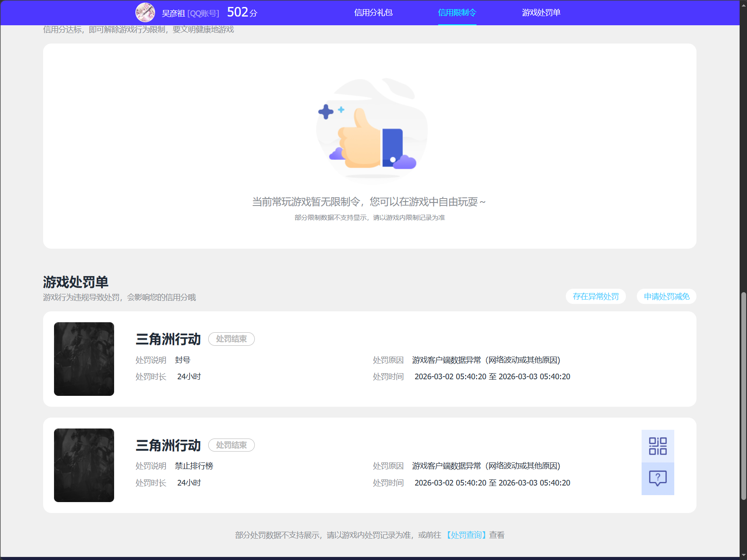Image resolution: width=747 pixels, height=560 pixels.
Task: Click 三角洲行动 title of 禁止排行榜 record
Action: 168,445
